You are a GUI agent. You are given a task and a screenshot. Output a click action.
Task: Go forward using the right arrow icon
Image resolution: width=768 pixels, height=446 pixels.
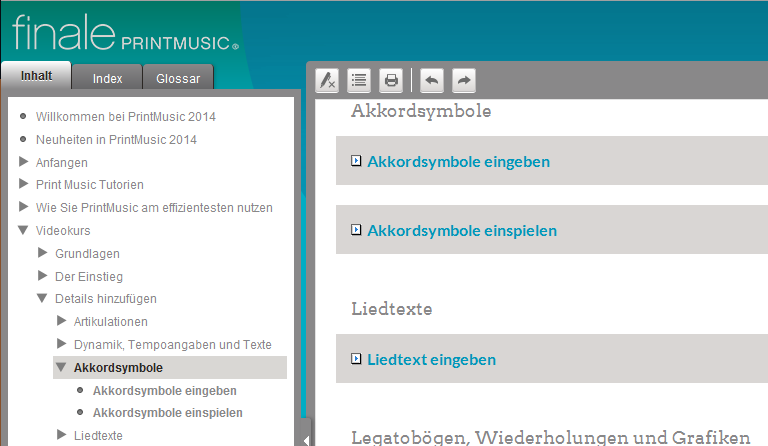(464, 80)
